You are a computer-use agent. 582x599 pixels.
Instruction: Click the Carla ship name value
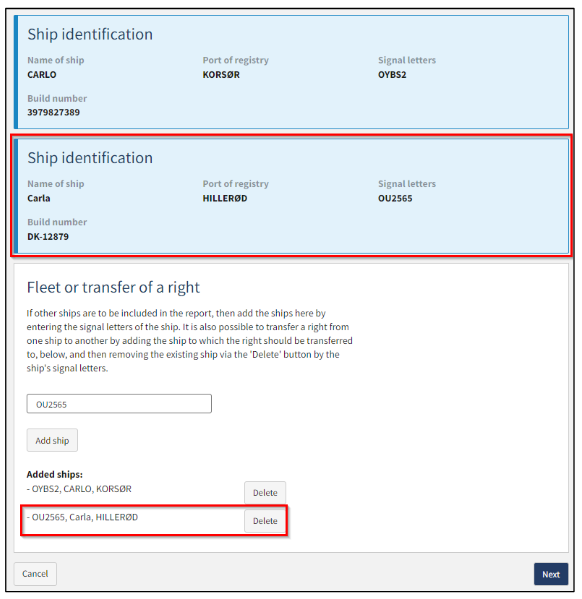point(39,198)
